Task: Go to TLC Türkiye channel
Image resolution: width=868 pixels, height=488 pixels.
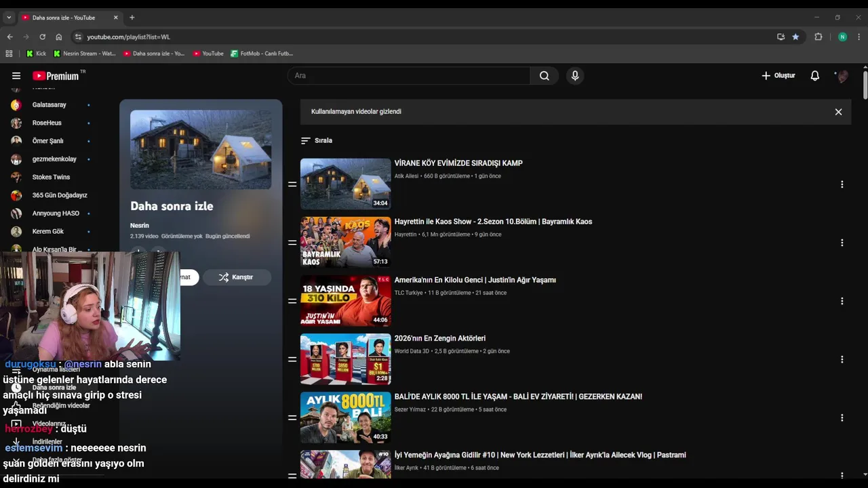Action: (x=409, y=293)
